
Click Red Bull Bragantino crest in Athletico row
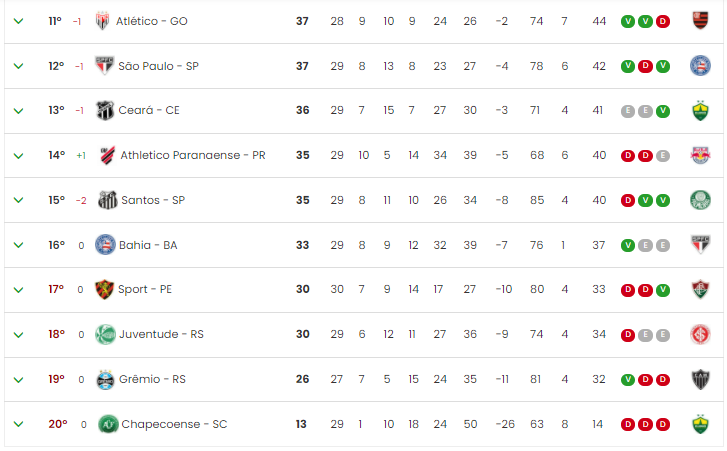point(700,155)
